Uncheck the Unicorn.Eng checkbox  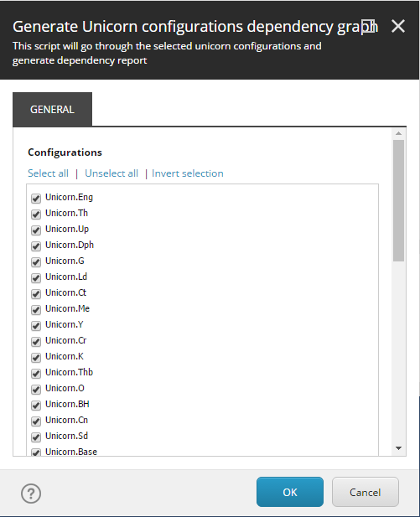(36, 198)
